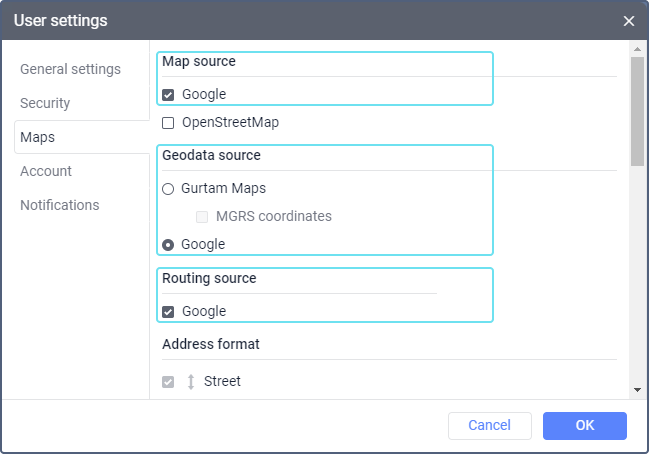The width and height of the screenshot is (649, 454).
Task: Open the Notifications tab
Action: click(x=60, y=205)
